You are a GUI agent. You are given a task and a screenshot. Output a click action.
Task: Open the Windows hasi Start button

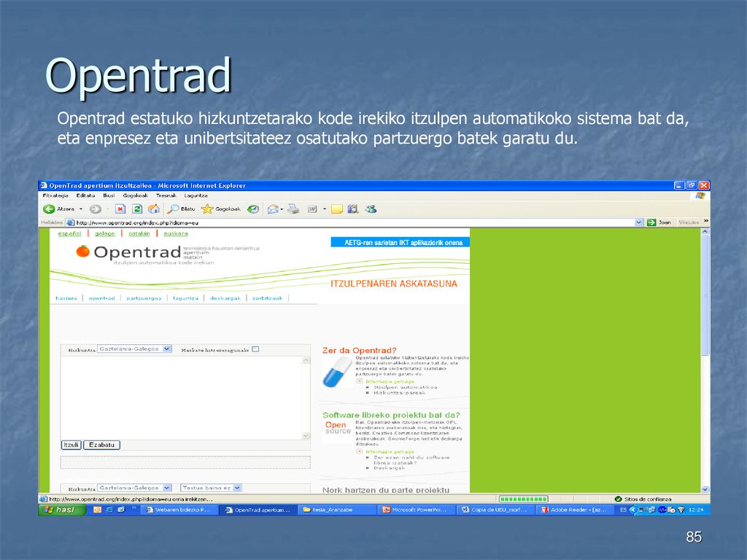[x=62, y=510]
